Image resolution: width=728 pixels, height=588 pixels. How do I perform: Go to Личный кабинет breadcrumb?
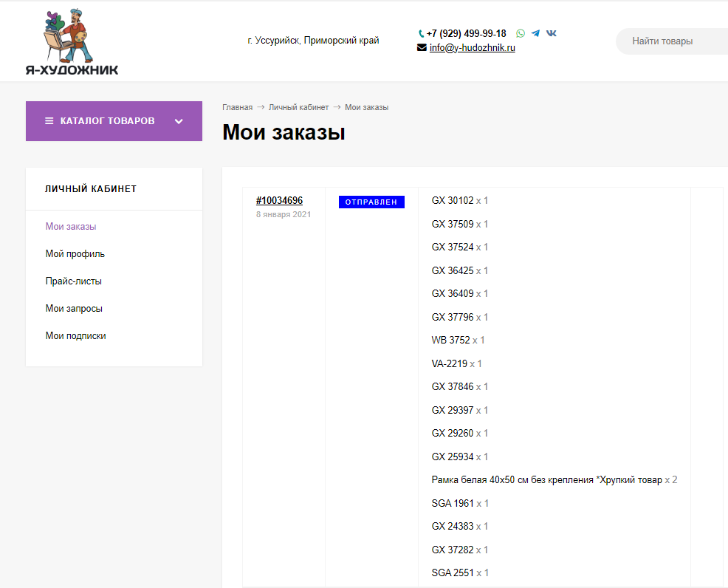[x=298, y=107]
